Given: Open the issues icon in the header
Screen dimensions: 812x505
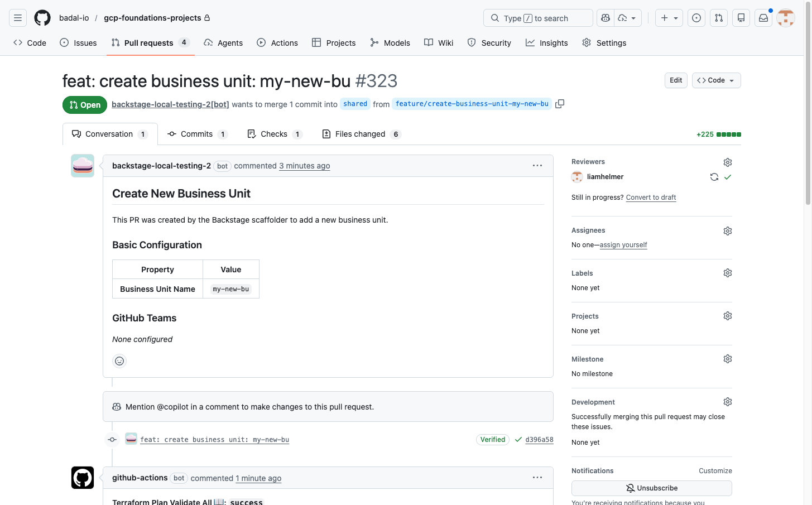Looking at the screenshot, I should (x=696, y=18).
